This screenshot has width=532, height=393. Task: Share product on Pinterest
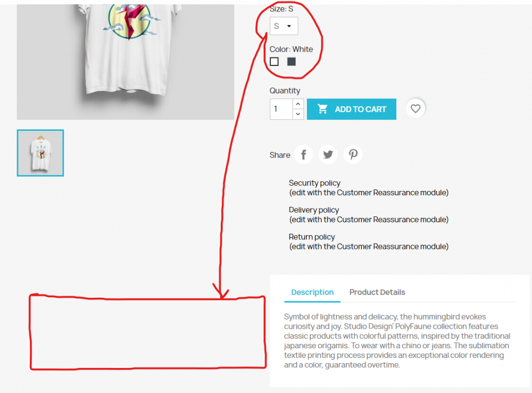(x=353, y=155)
